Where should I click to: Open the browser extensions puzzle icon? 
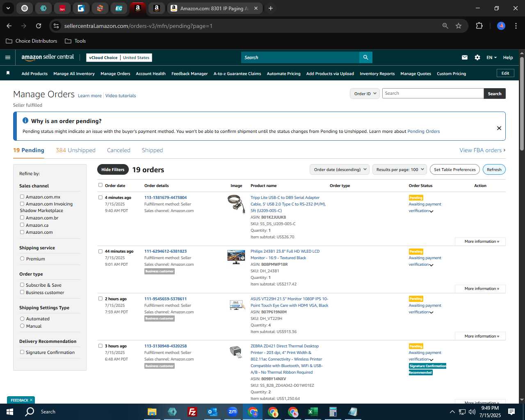click(479, 26)
